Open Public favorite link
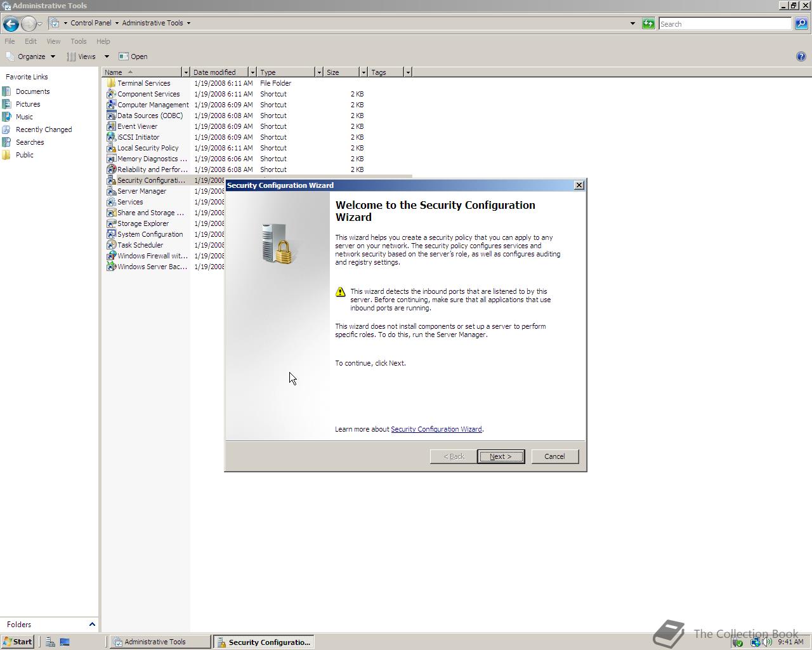Image resolution: width=812 pixels, height=650 pixels. click(25, 155)
